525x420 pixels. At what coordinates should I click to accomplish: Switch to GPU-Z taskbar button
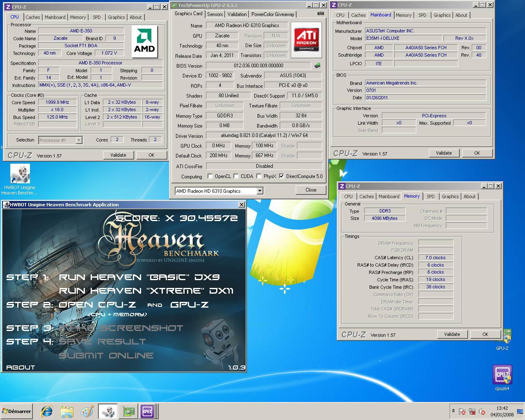[x=129, y=411]
